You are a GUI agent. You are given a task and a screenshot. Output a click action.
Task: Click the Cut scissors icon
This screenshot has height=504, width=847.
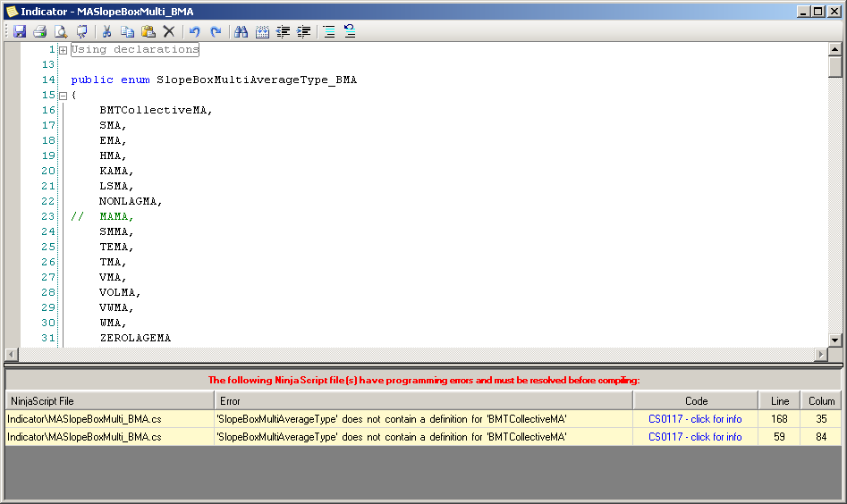coord(107,32)
